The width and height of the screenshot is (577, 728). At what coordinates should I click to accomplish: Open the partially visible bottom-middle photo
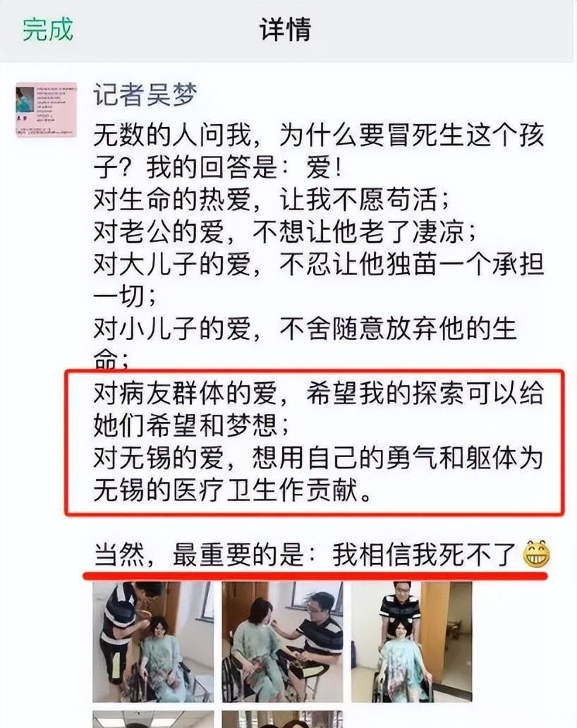pyautogui.click(x=282, y=719)
